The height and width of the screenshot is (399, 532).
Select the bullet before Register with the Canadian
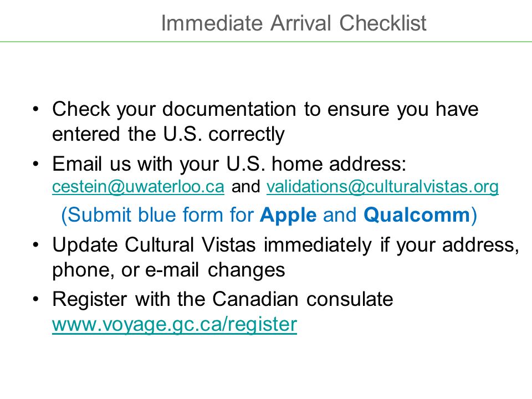[36, 299]
